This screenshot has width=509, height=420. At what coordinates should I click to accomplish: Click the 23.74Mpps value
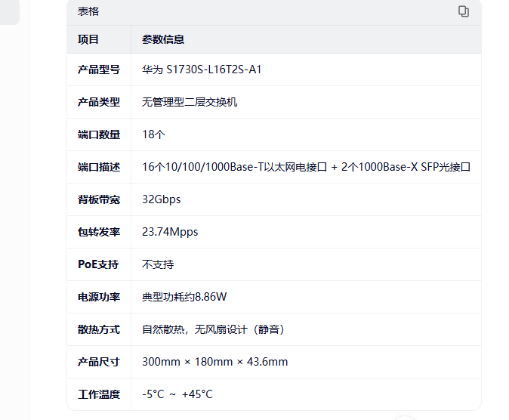pos(170,232)
